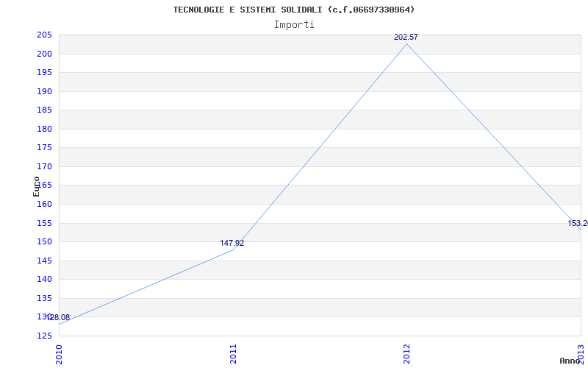Click the 170 y-axis value

click(x=44, y=166)
